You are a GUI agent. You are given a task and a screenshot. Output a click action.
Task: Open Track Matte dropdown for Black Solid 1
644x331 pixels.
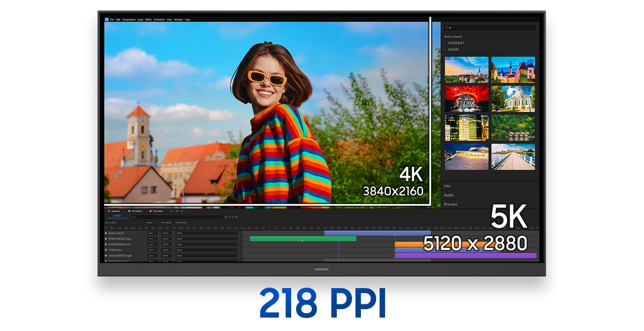[166, 233]
